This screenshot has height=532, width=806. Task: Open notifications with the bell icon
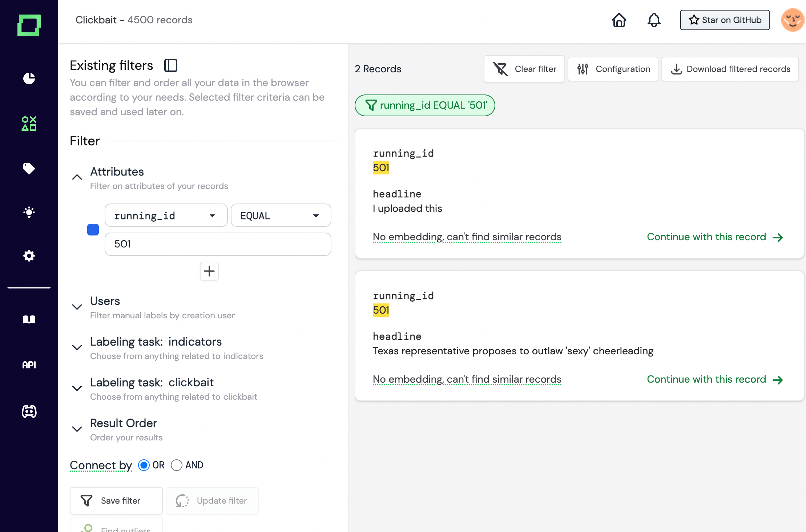(654, 20)
